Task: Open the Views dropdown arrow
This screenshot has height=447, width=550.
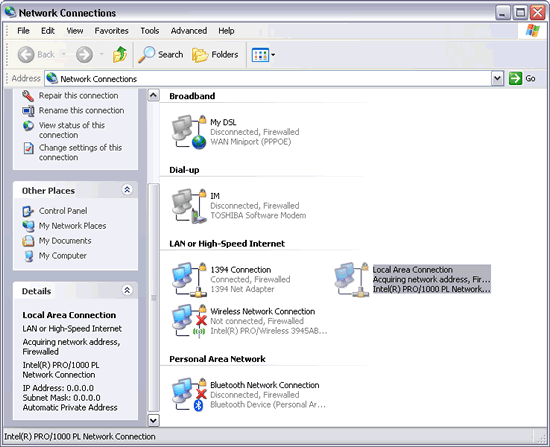Action: 273,55
